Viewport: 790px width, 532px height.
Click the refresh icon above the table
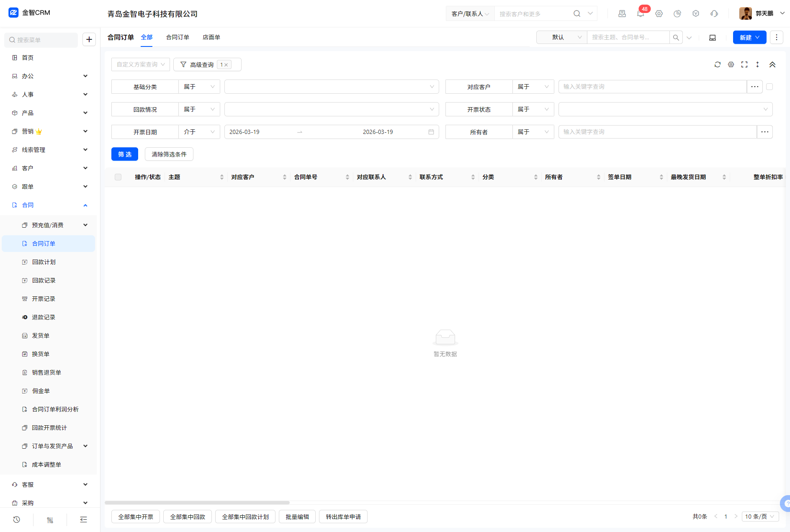[718, 64]
